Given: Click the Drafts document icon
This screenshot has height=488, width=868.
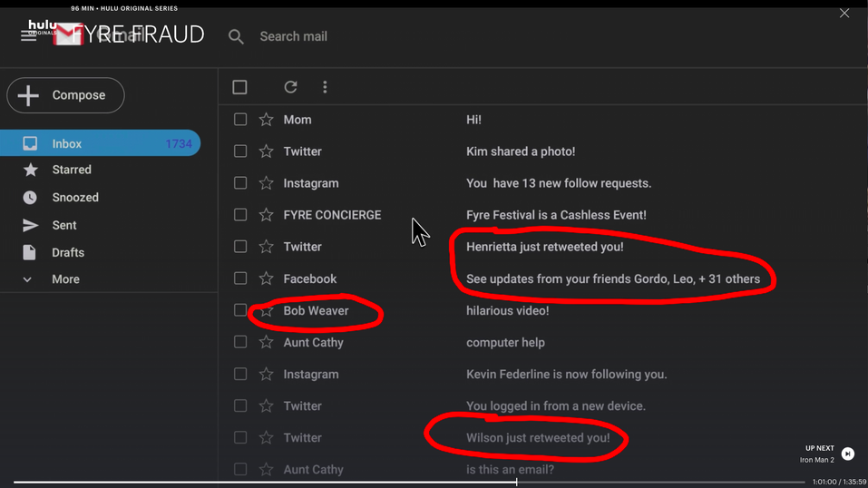Looking at the screenshot, I should point(29,252).
